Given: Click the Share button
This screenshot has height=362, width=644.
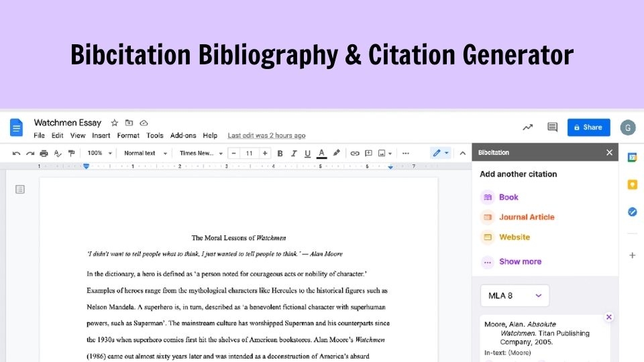Looking at the screenshot, I should 588,127.
